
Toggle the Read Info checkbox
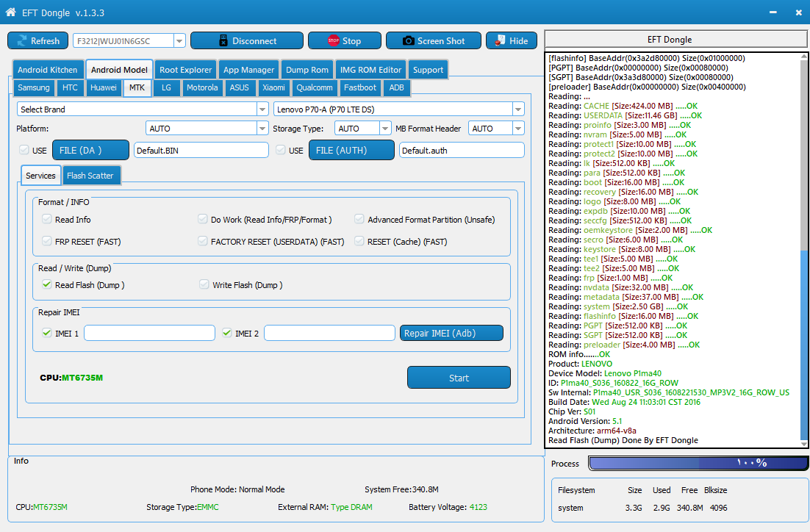(47, 219)
